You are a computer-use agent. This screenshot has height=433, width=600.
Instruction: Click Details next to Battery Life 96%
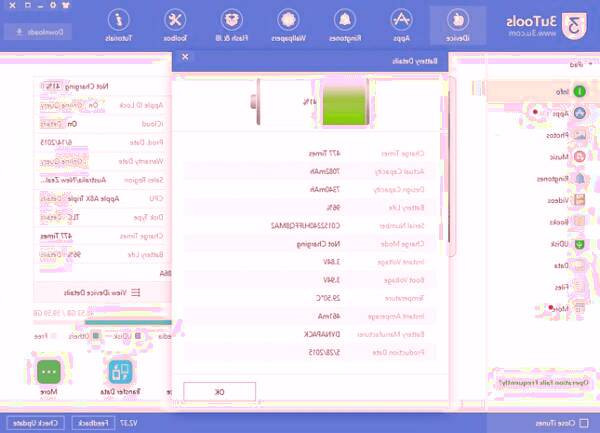point(51,254)
